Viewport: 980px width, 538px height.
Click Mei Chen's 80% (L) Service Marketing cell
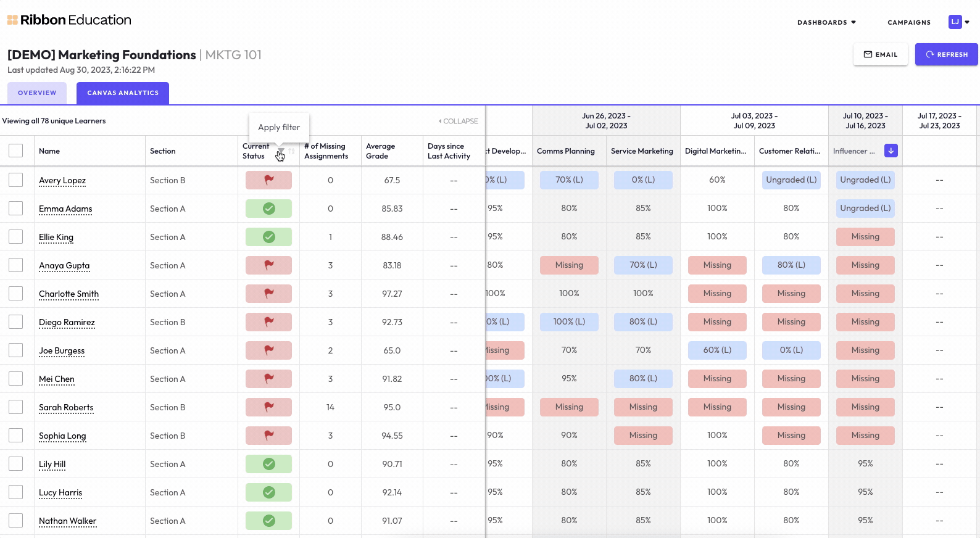pyautogui.click(x=643, y=379)
